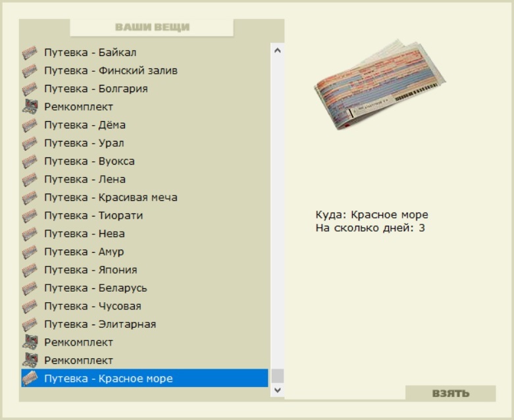Select the Путевка - Финский залив item
The height and width of the screenshot is (420, 514).
point(145,70)
